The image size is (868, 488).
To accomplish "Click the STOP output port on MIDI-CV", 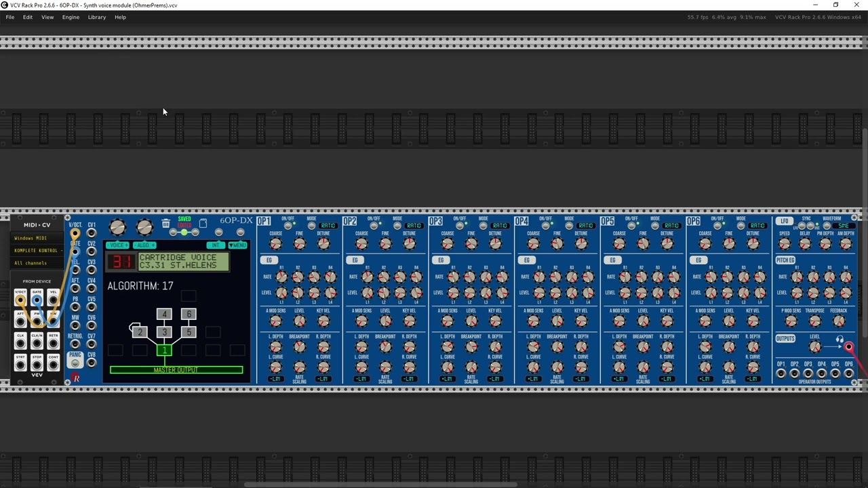I will pos(37,365).
